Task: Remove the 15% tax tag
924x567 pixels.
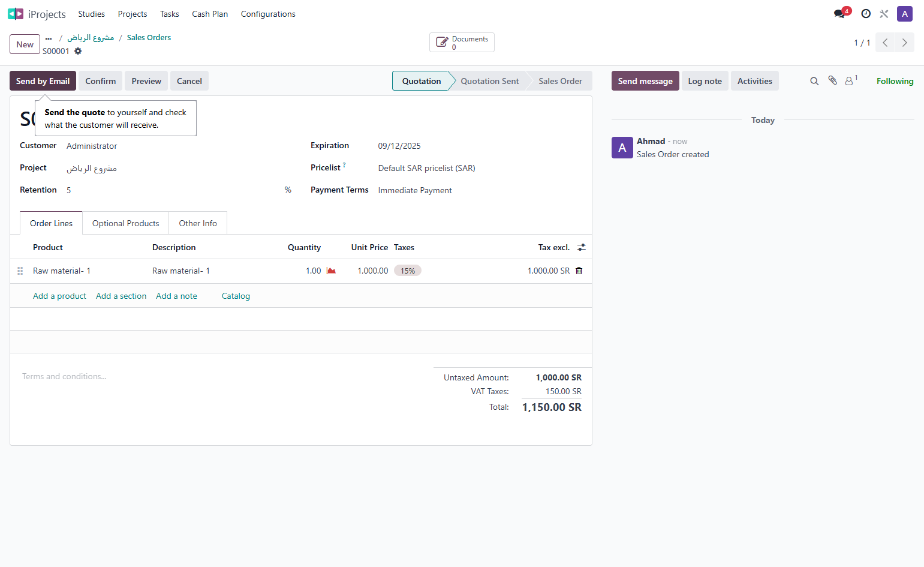Action: (408, 271)
